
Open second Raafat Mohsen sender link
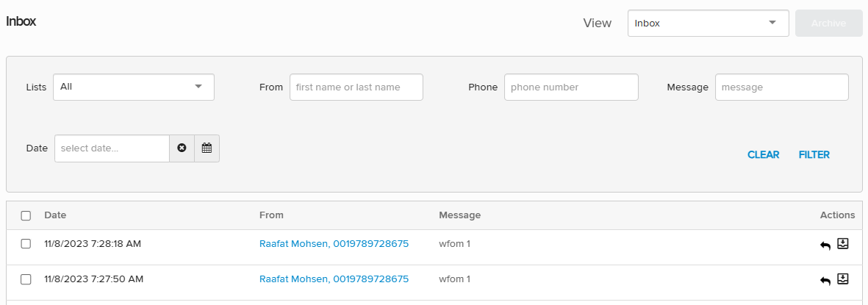tap(334, 279)
